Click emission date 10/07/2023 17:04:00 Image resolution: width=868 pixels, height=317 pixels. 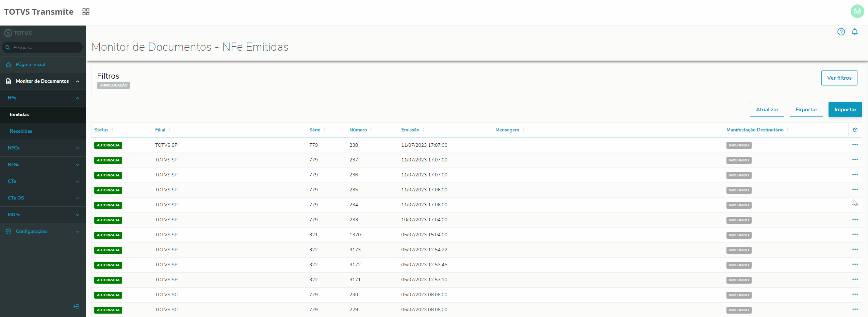coord(424,220)
